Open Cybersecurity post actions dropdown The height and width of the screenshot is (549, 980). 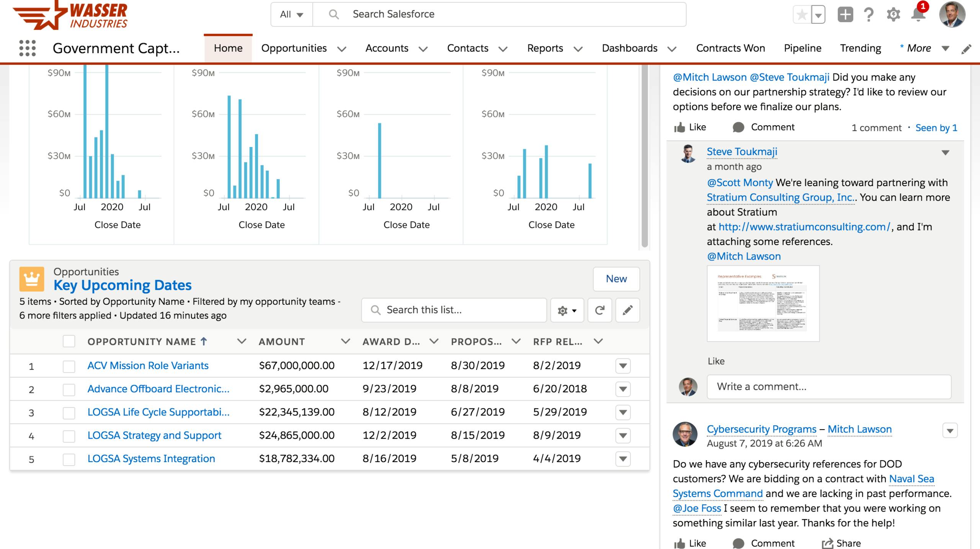coord(950,431)
